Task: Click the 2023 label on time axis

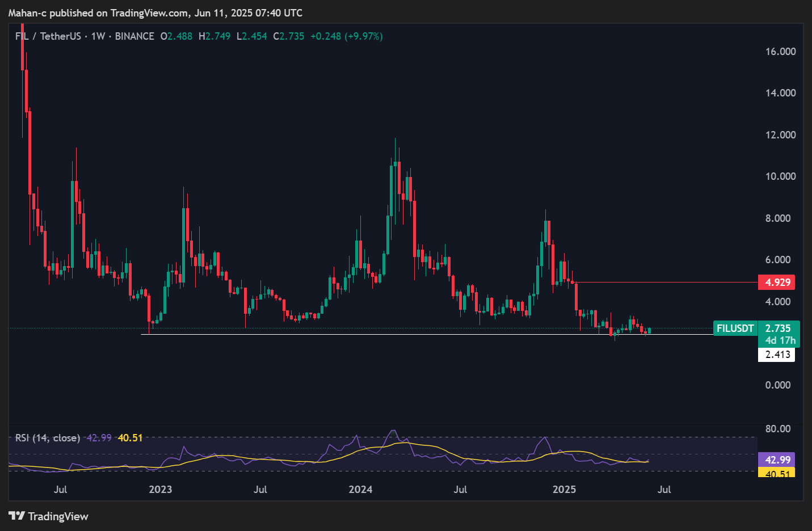Action: pos(160,490)
